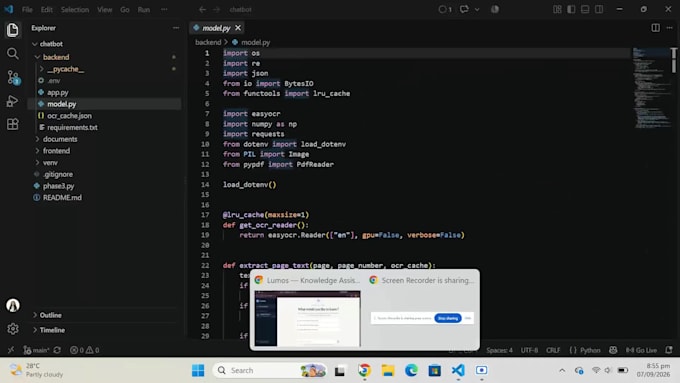Click the Copilot status bar icon
The height and width of the screenshot is (383, 680).
[x=613, y=350]
